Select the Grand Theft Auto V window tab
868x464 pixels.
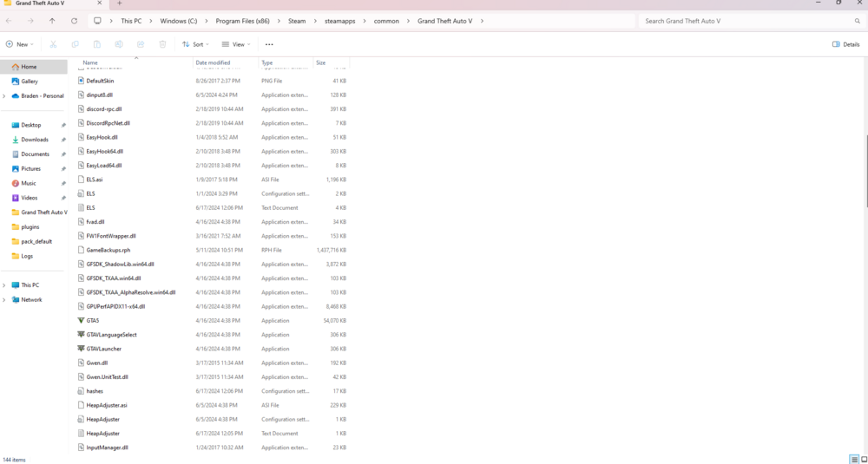[x=53, y=3]
